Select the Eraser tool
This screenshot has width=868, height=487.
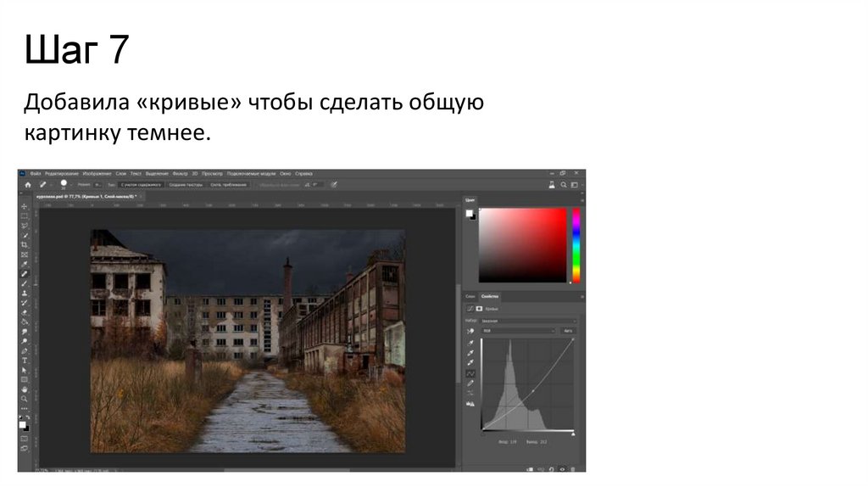point(24,312)
